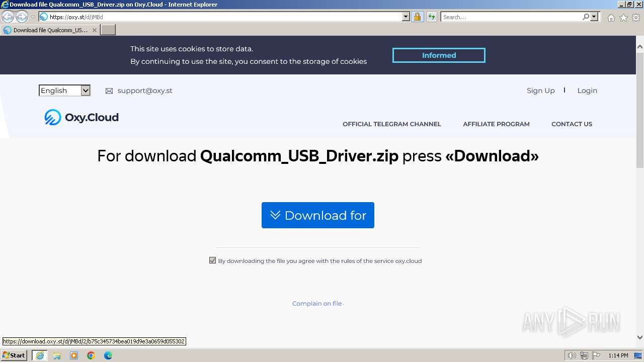Click the page scrollbar down arrow
This screenshot has width=644, height=362.
point(640,337)
